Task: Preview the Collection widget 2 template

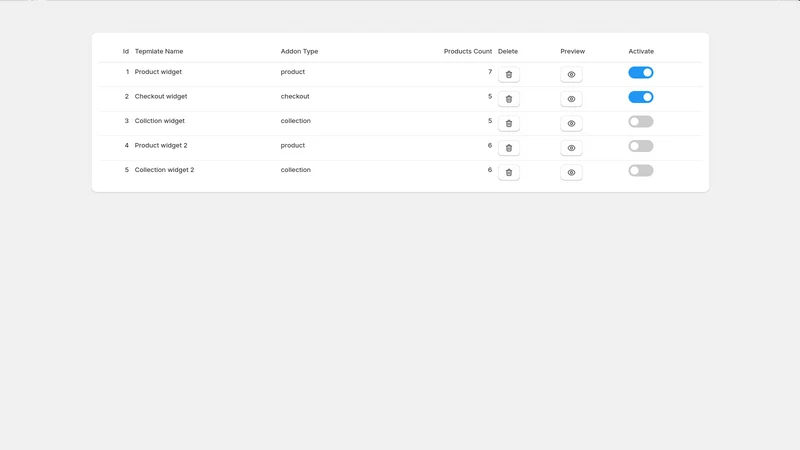Action: tap(571, 172)
